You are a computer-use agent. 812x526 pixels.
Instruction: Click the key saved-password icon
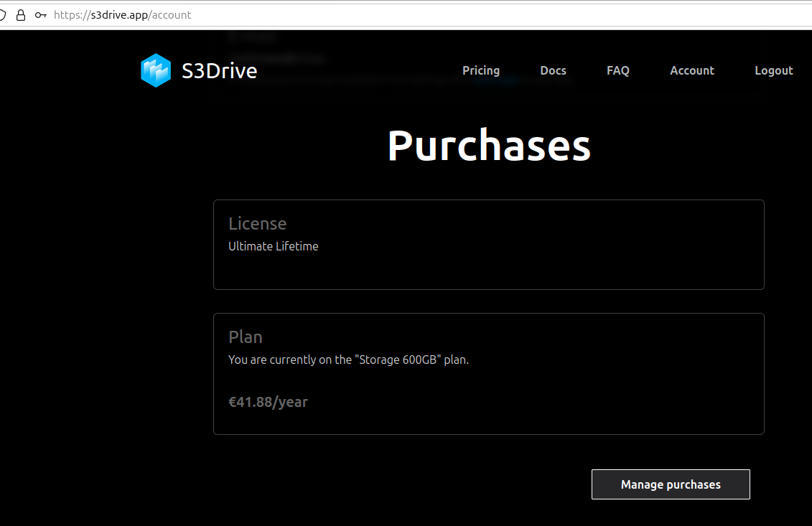(x=41, y=15)
